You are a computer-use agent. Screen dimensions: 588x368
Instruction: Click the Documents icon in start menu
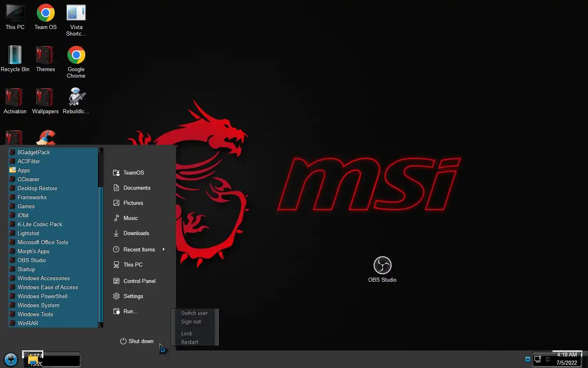116,188
